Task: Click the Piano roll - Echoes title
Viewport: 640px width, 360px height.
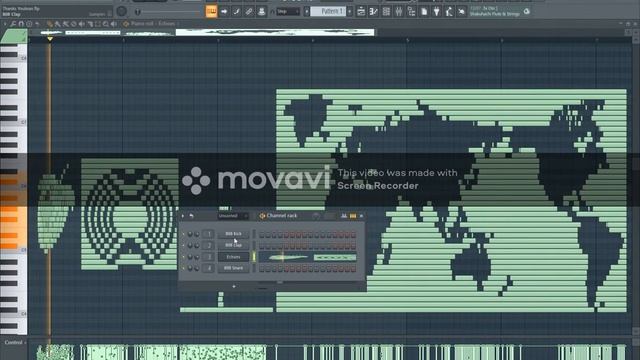Action: click(154, 24)
